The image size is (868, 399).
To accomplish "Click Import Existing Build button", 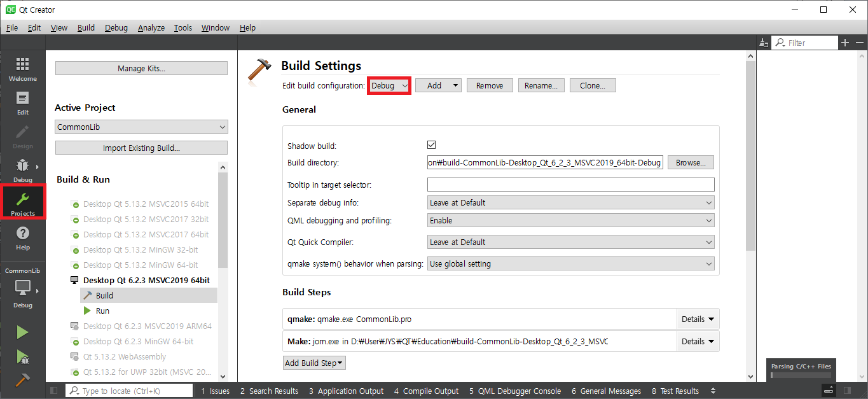I will (141, 148).
